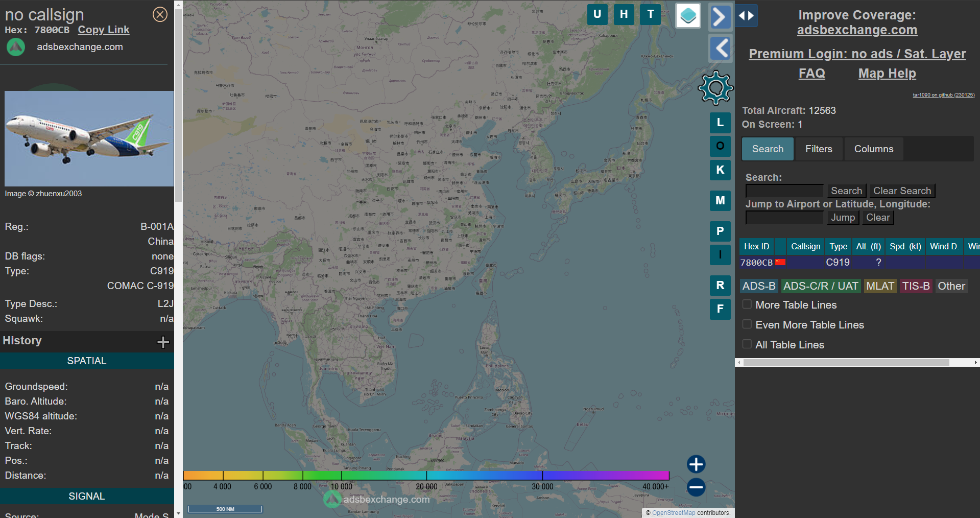Expand the History section plus icon
980x518 pixels.
pyautogui.click(x=163, y=342)
